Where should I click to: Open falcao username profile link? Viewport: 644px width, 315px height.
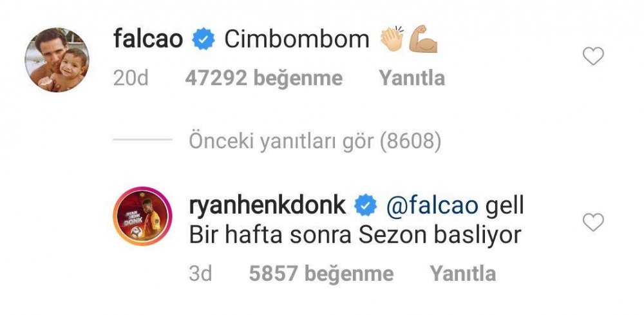[148, 39]
